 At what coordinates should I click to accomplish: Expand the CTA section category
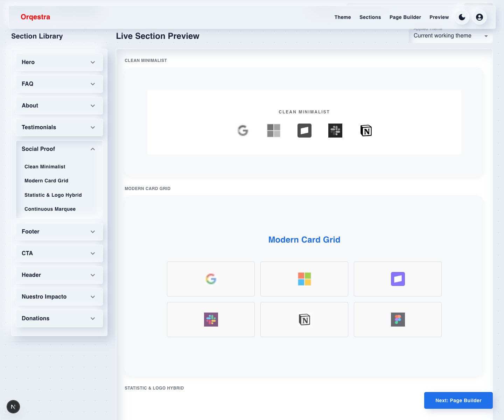pyautogui.click(x=59, y=253)
